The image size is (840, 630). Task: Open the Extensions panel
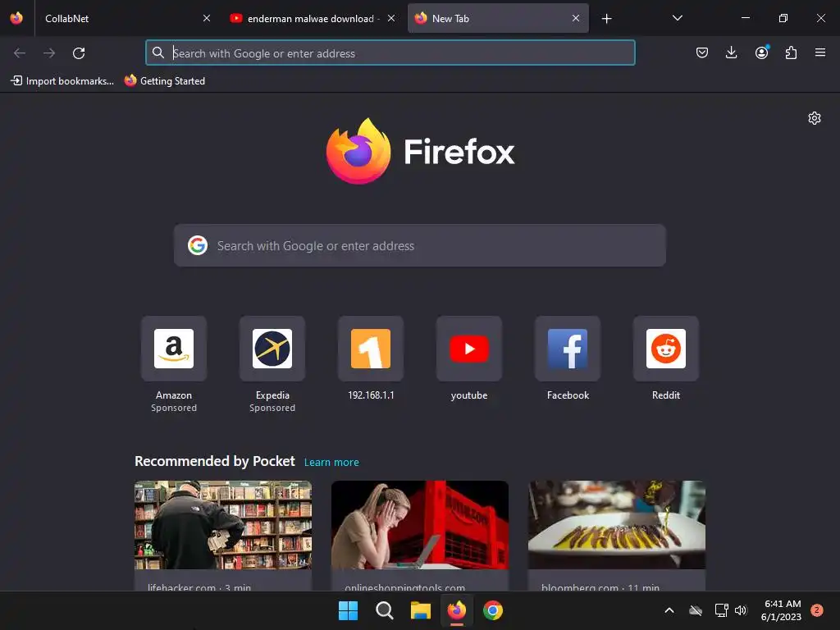[791, 52]
